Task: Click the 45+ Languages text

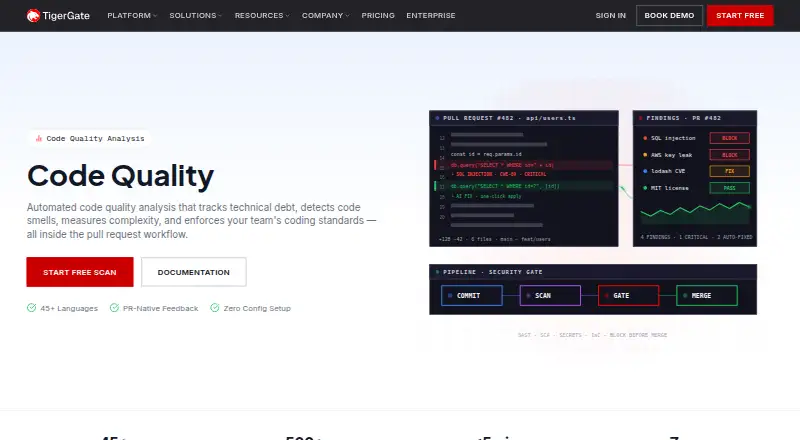Action: click(69, 308)
